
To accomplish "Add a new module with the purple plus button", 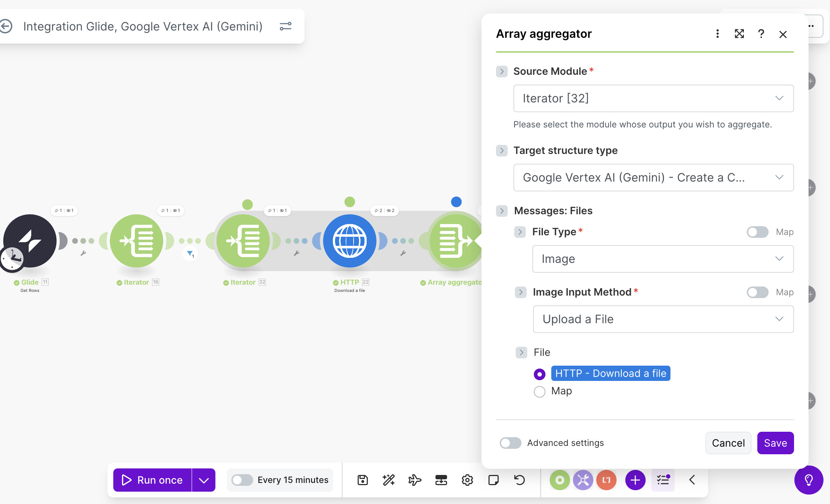I will click(635, 480).
